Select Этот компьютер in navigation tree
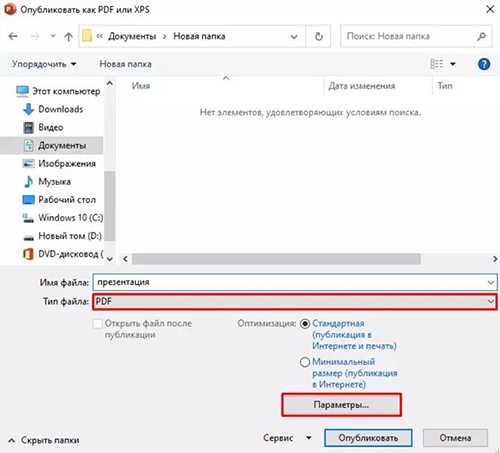 pos(58,91)
